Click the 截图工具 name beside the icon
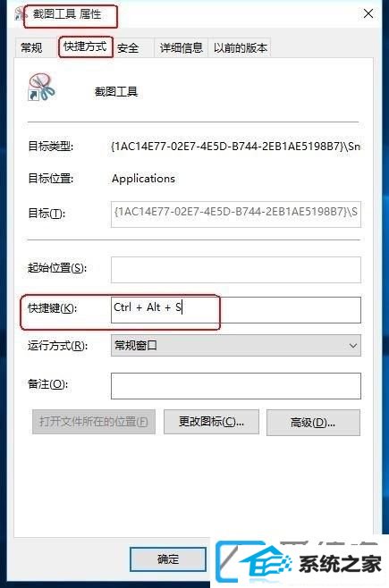The height and width of the screenshot is (588, 389). (116, 91)
